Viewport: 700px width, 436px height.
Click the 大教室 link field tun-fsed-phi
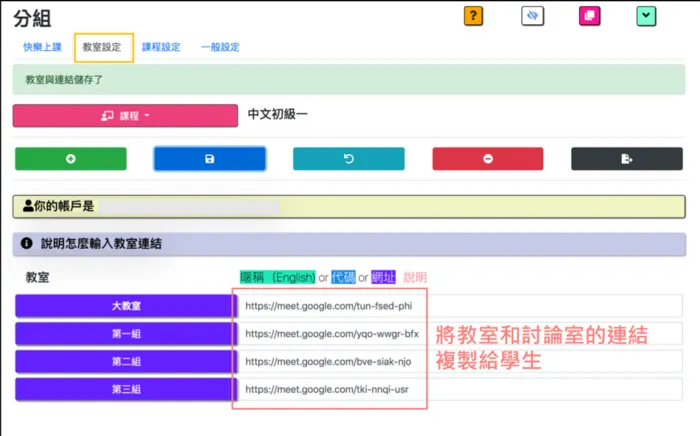(x=460, y=306)
